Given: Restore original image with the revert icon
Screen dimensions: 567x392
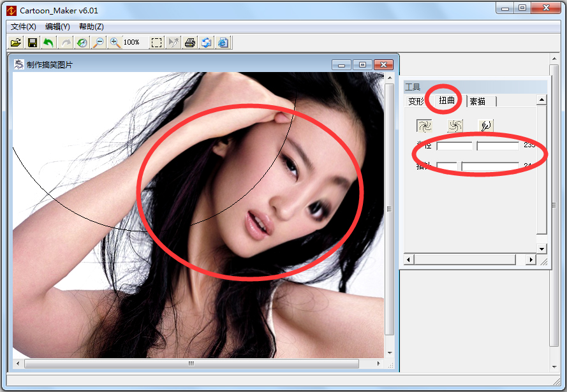Looking at the screenshot, I should [82, 43].
